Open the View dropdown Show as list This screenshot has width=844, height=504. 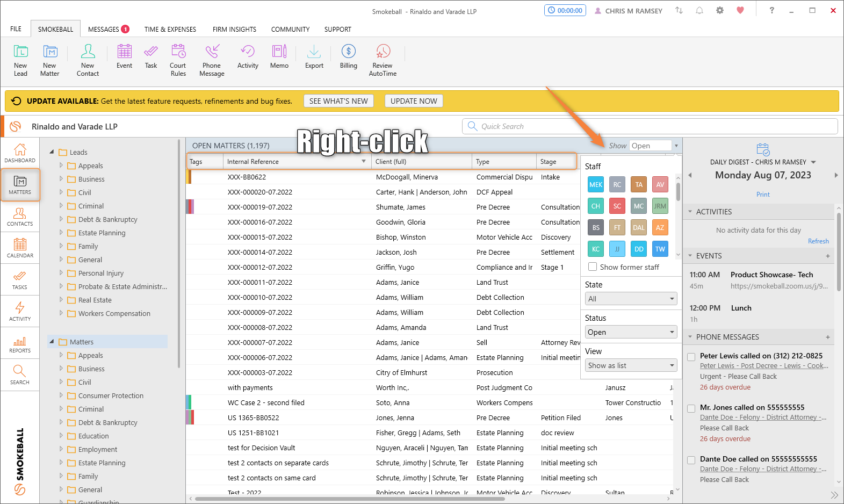click(631, 365)
